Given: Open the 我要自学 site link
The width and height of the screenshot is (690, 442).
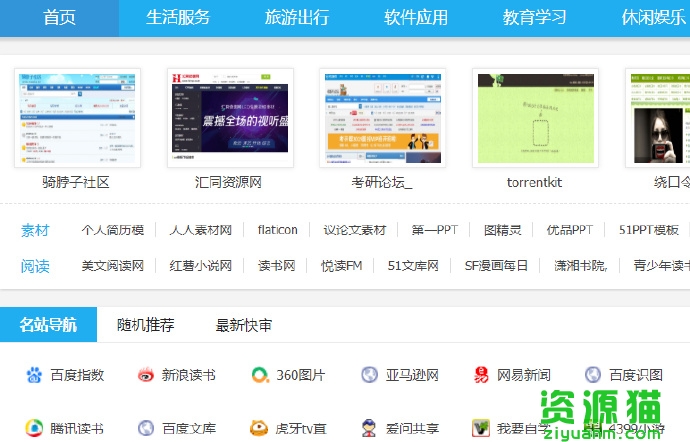Looking at the screenshot, I should coord(524,428).
